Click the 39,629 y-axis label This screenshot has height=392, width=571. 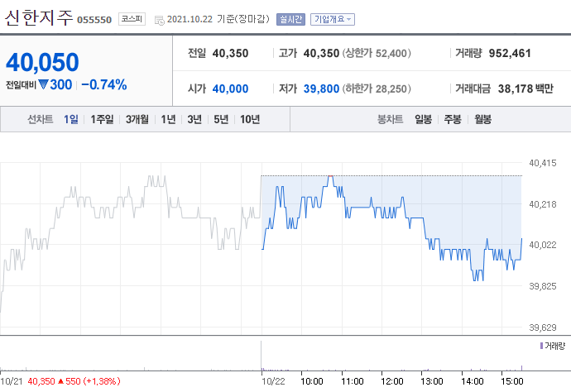[x=543, y=327]
